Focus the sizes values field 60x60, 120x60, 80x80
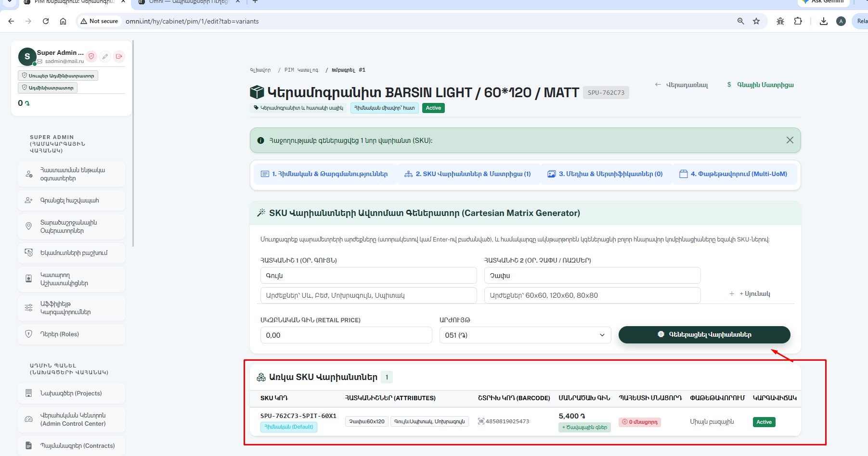868x456 pixels. pyautogui.click(x=592, y=295)
